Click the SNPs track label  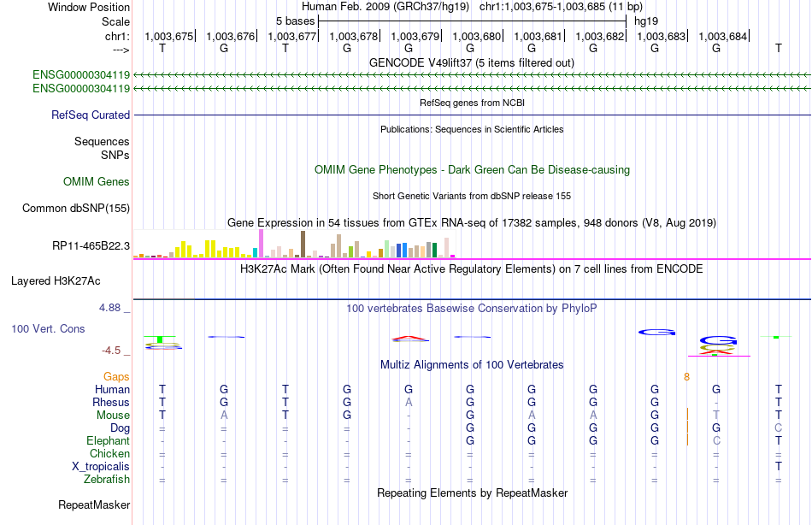[115, 155]
